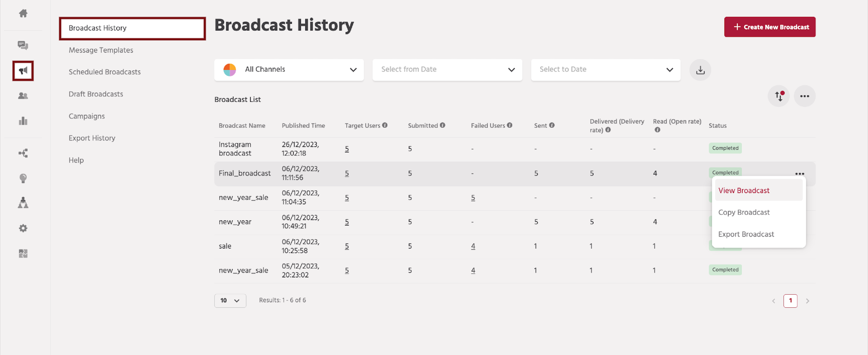Click the Create New Broadcast button
The height and width of the screenshot is (355, 868).
click(x=770, y=27)
